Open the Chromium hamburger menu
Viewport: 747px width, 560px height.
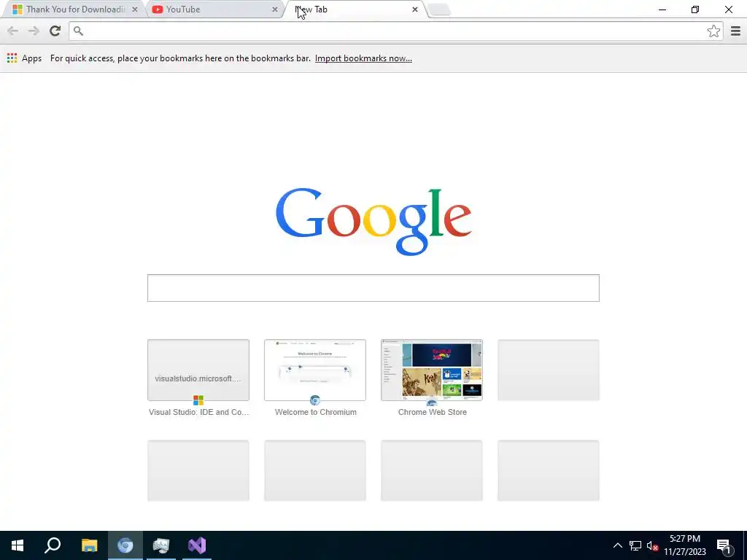(x=735, y=31)
